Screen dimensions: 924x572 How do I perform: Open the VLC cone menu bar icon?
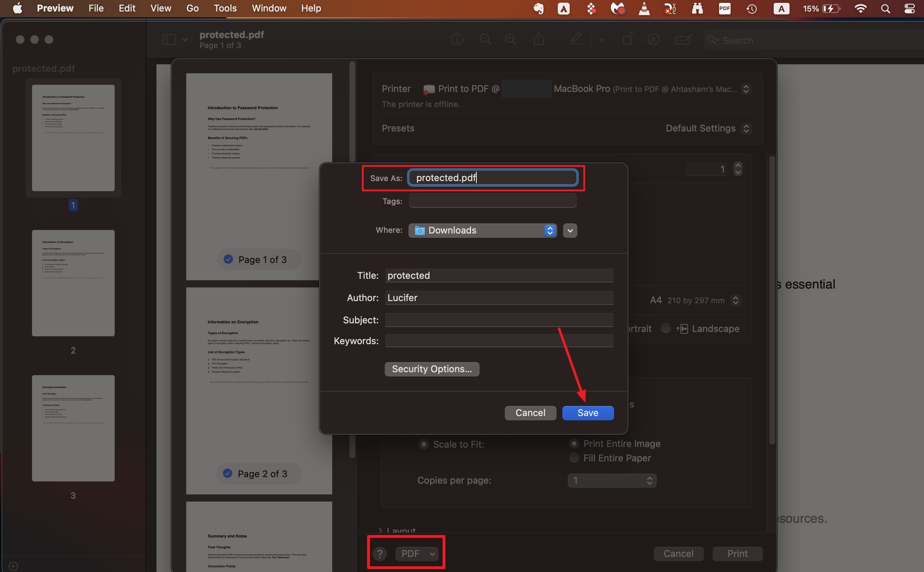click(x=644, y=8)
